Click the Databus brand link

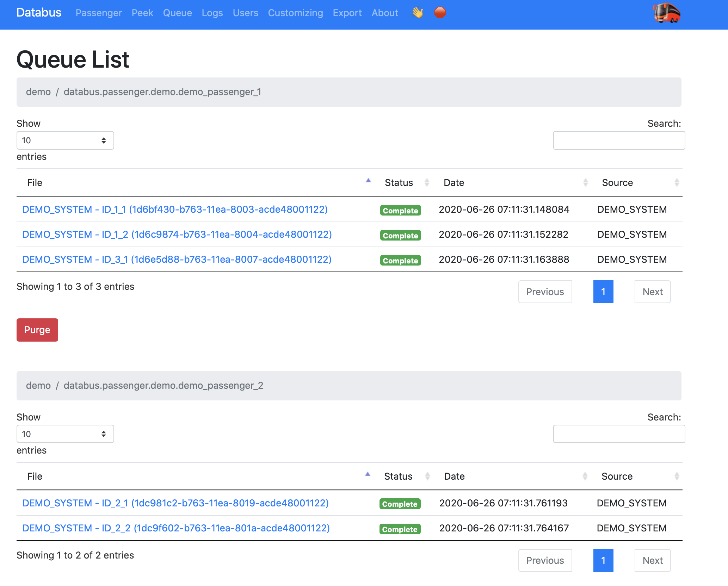click(39, 13)
